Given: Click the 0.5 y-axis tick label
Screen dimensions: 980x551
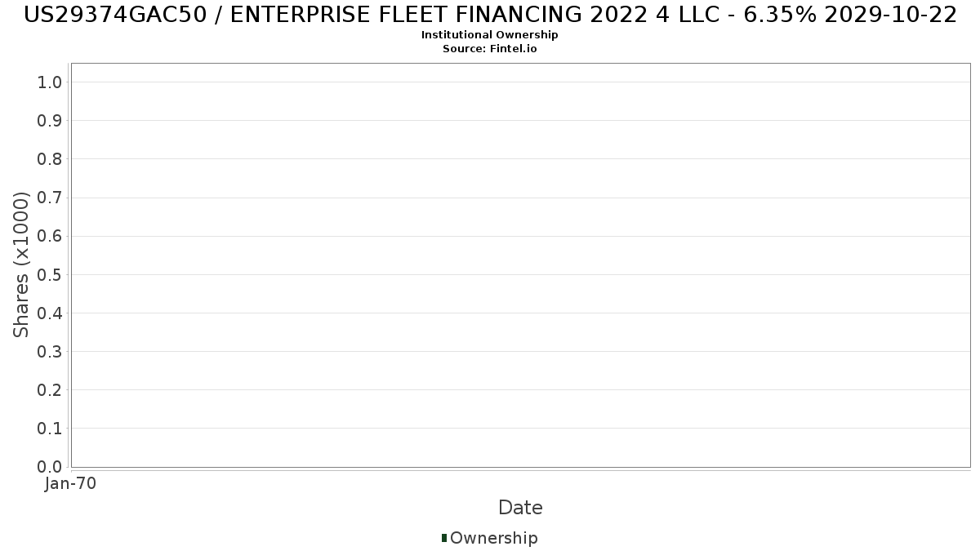Looking at the screenshot, I should click(50, 274).
